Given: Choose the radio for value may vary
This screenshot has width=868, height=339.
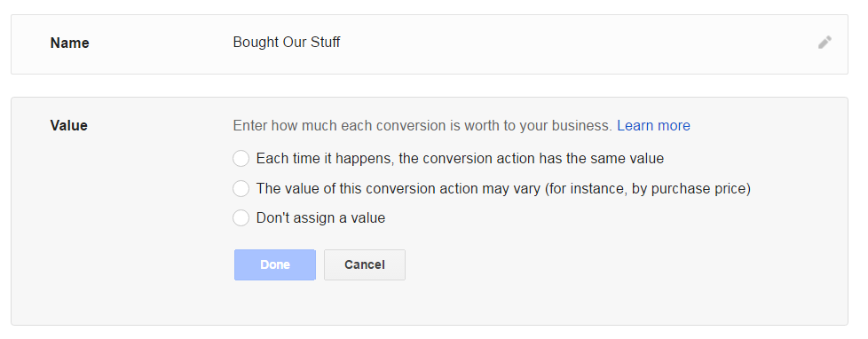Looking at the screenshot, I should (241, 188).
